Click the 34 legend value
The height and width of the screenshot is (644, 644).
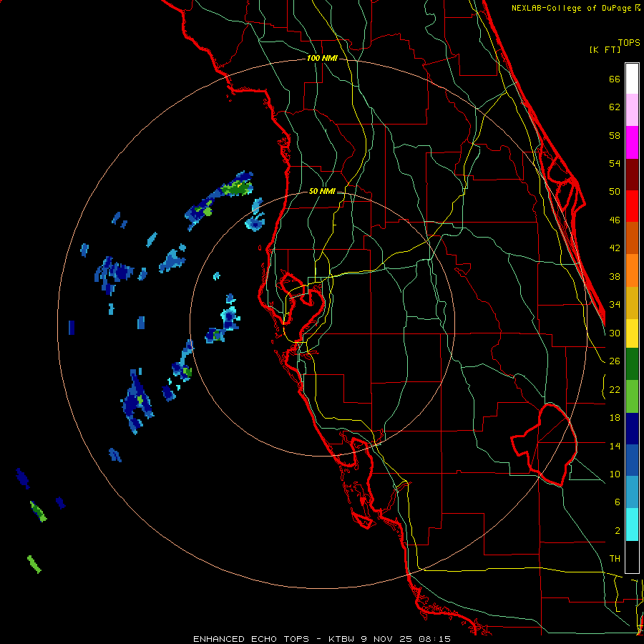[x=615, y=304]
